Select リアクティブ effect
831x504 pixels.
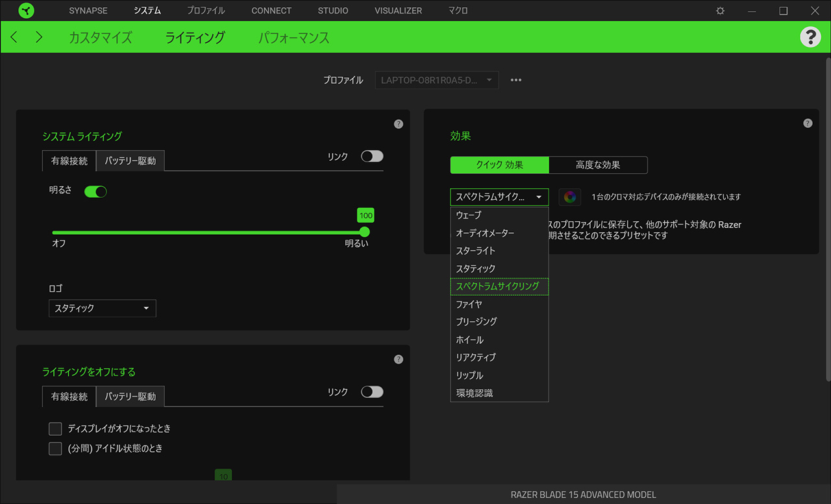[499, 357]
